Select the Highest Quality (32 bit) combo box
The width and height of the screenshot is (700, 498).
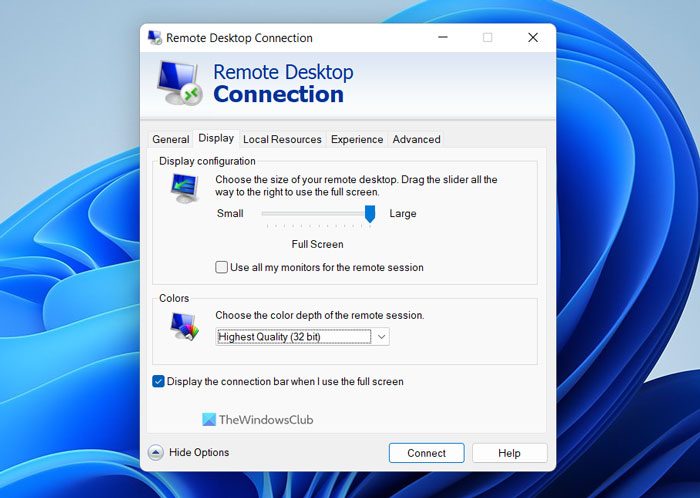302,337
